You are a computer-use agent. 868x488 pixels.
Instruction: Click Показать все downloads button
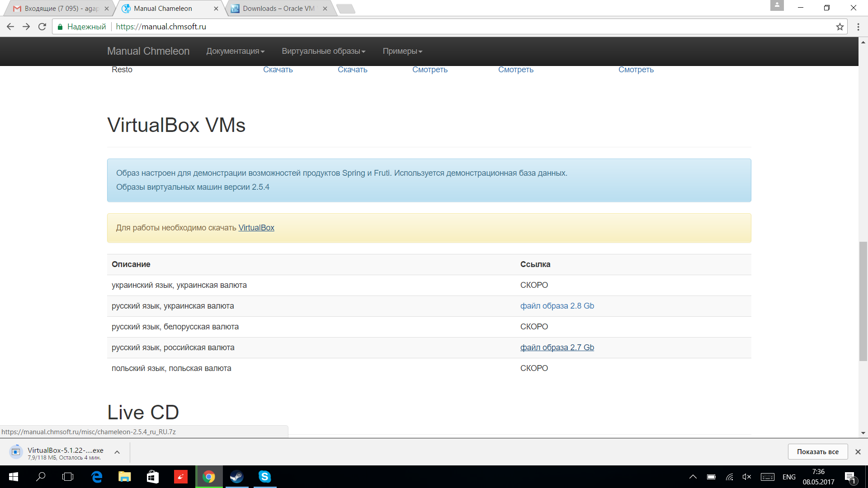[818, 452]
